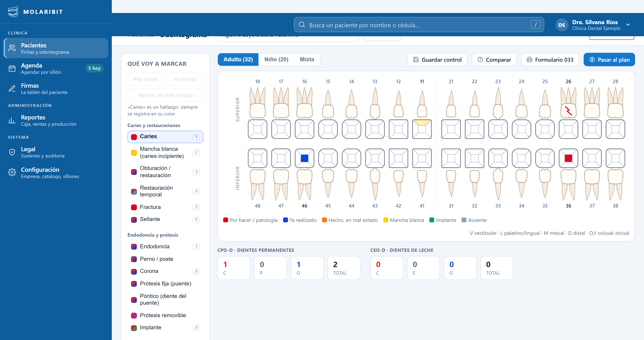Click the Legal shield icon
This screenshot has width=644, height=340.
pos(12,152)
